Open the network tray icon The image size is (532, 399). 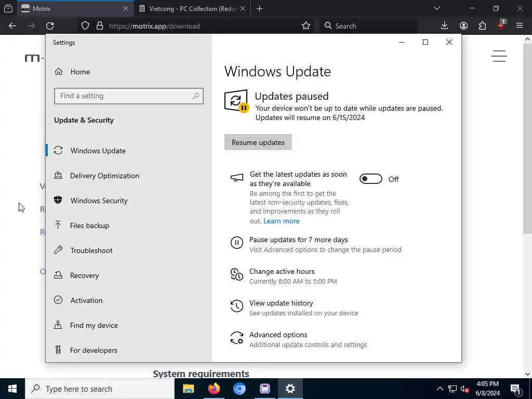click(x=453, y=389)
